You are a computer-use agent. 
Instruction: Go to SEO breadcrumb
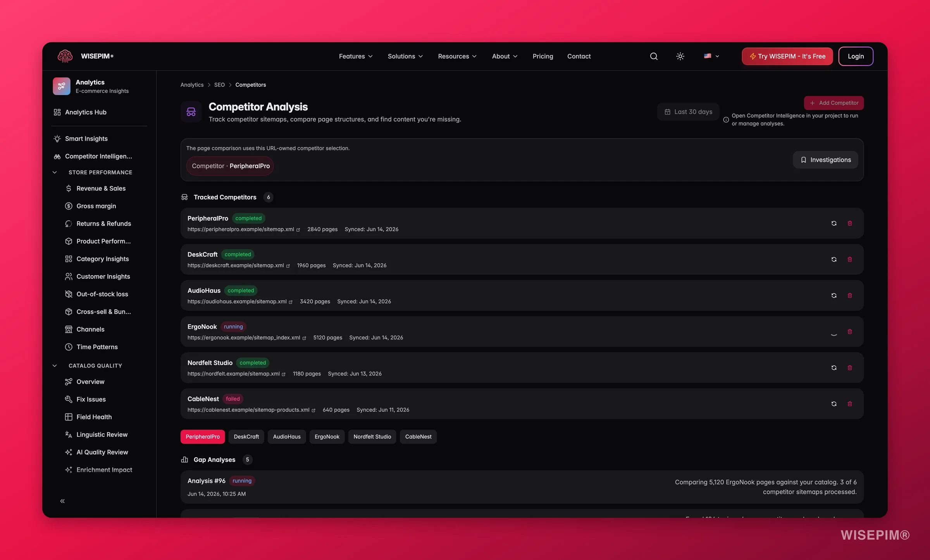pos(219,85)
